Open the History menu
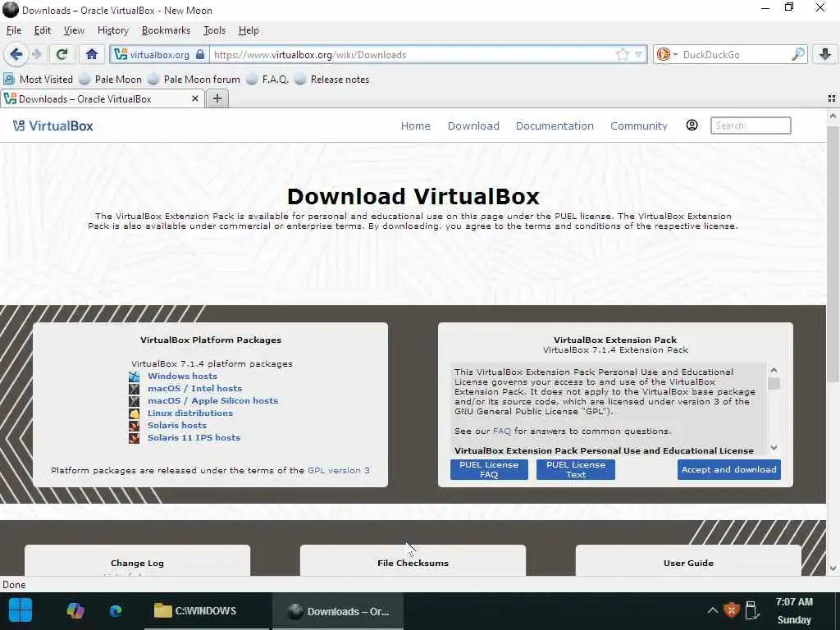This screenshot has height=630, width=840. click(113, 30)
